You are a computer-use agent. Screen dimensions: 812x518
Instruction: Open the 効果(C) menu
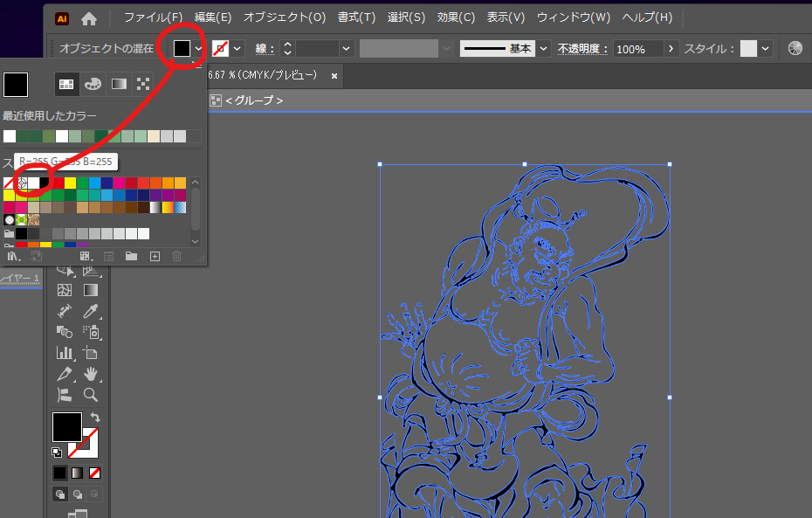click(x=456, y=17)
